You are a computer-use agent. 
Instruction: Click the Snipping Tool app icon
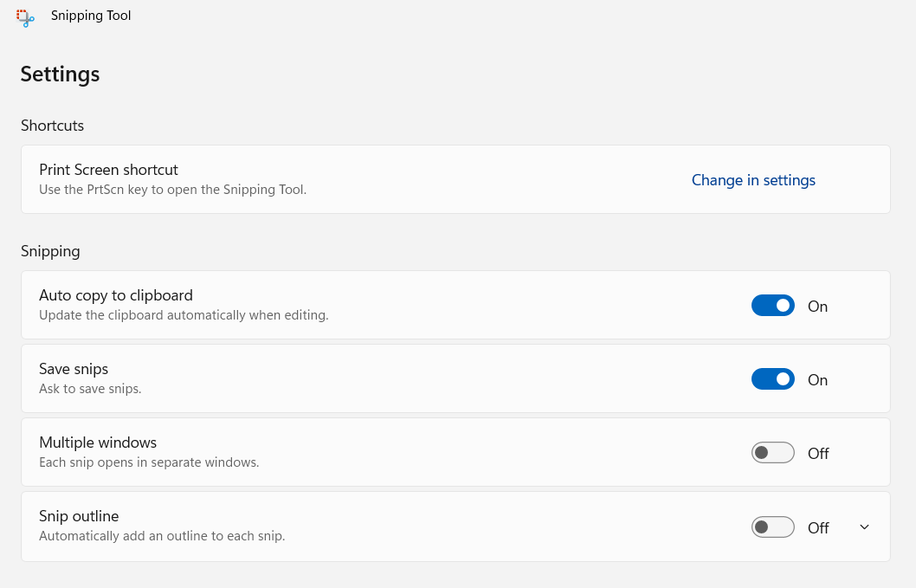[x=25, y=18]
